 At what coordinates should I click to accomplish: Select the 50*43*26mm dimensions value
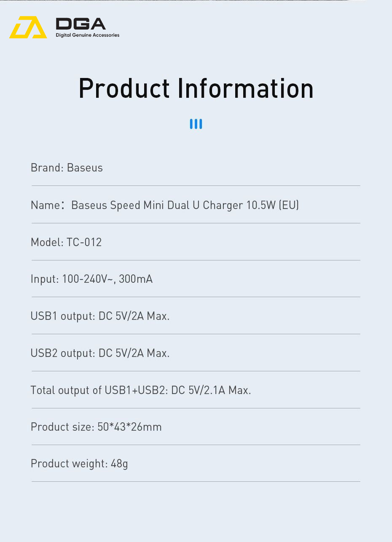tap(129, 427)
